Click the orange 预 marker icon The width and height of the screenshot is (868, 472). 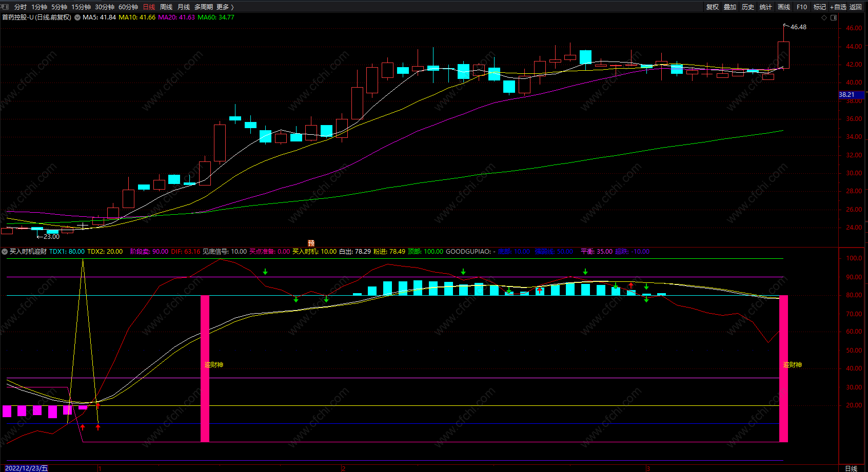(x=311, y=243)
